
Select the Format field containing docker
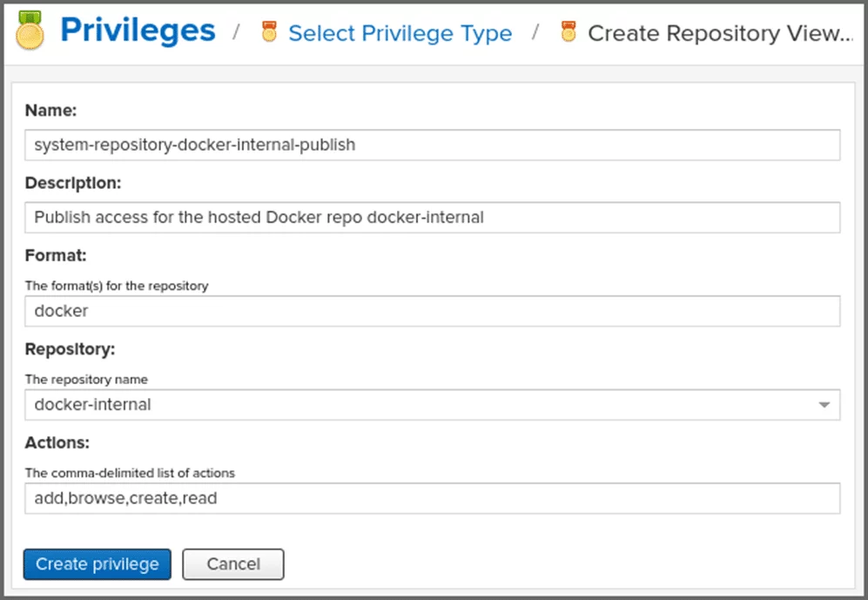432,311
